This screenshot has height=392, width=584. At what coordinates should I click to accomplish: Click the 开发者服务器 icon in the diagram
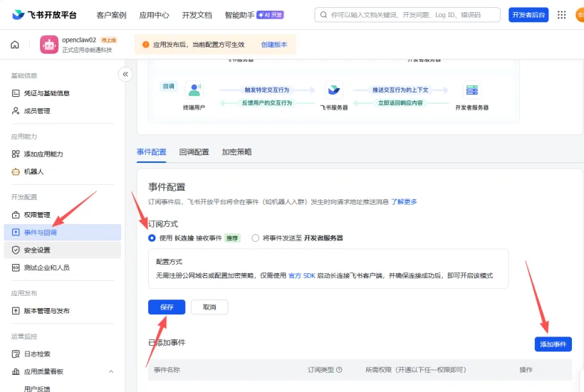pyautogui.click(x=472, y=90)
